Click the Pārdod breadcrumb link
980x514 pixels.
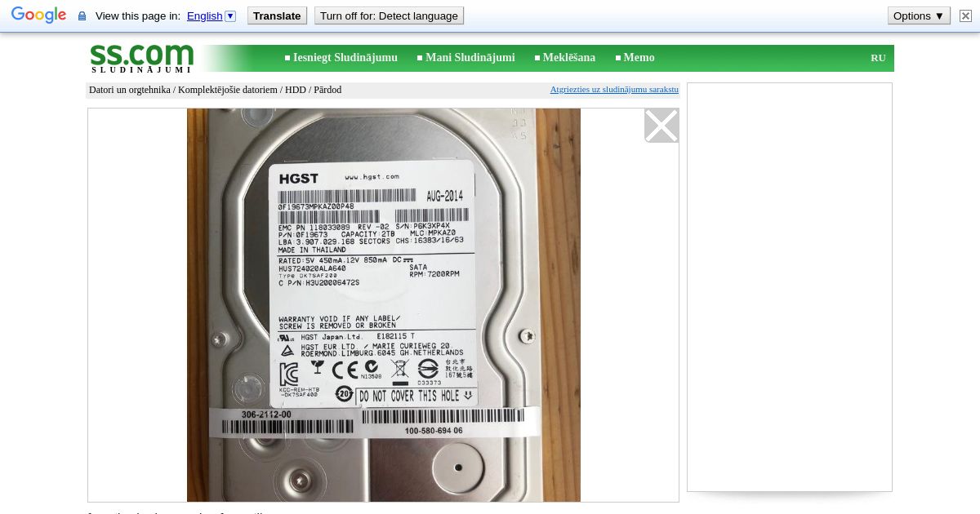point(327,90)
